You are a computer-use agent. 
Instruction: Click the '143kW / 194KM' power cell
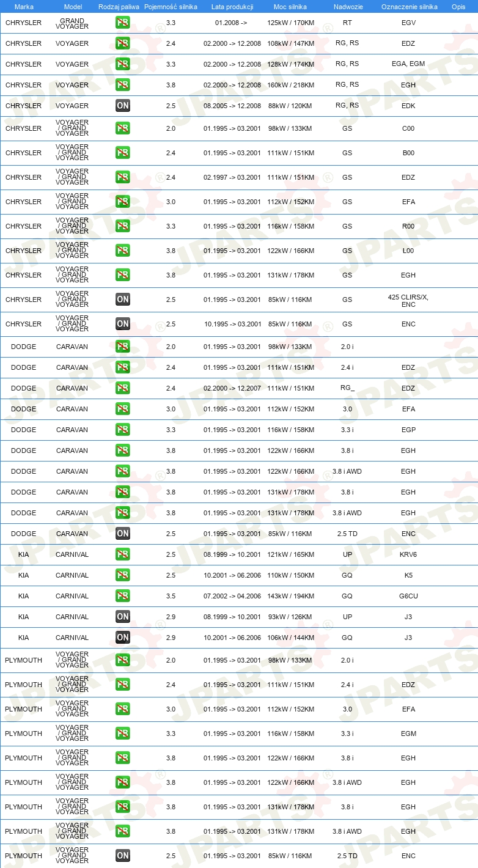point(291,596)
